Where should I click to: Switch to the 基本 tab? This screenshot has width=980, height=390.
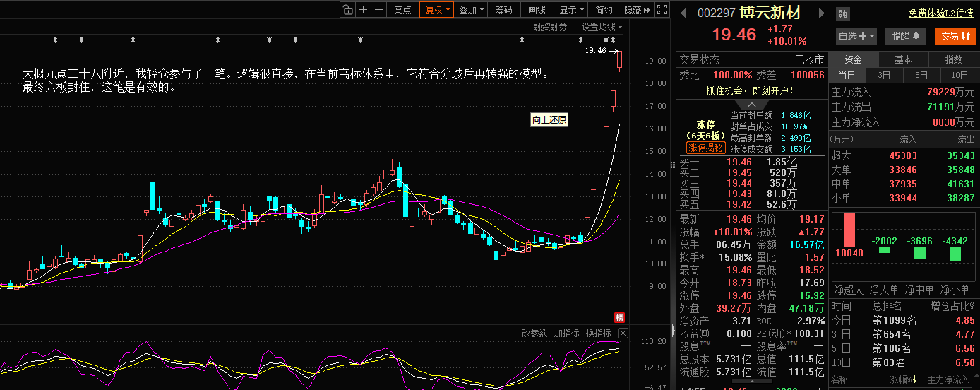point(903,60)
